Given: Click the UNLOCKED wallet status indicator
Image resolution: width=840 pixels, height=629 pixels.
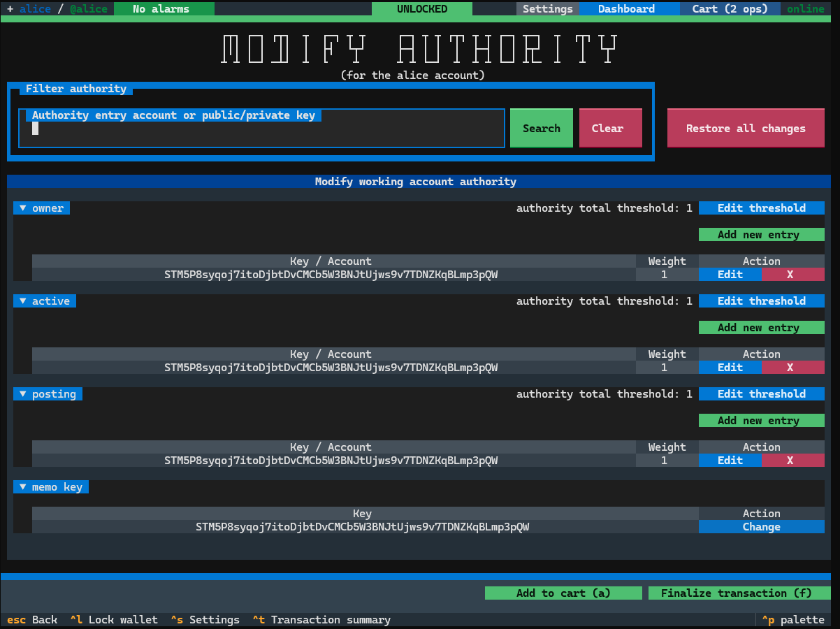Looking at the screenshot, I should tap(422, 9).
